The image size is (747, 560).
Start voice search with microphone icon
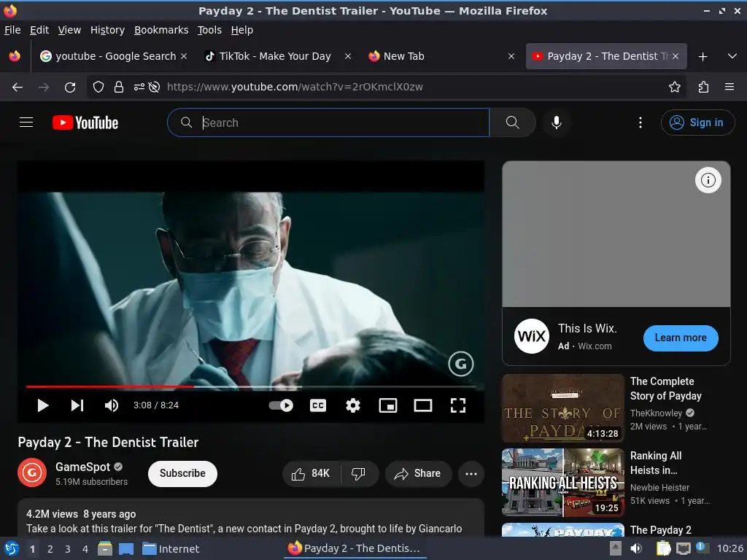[556, 122]
